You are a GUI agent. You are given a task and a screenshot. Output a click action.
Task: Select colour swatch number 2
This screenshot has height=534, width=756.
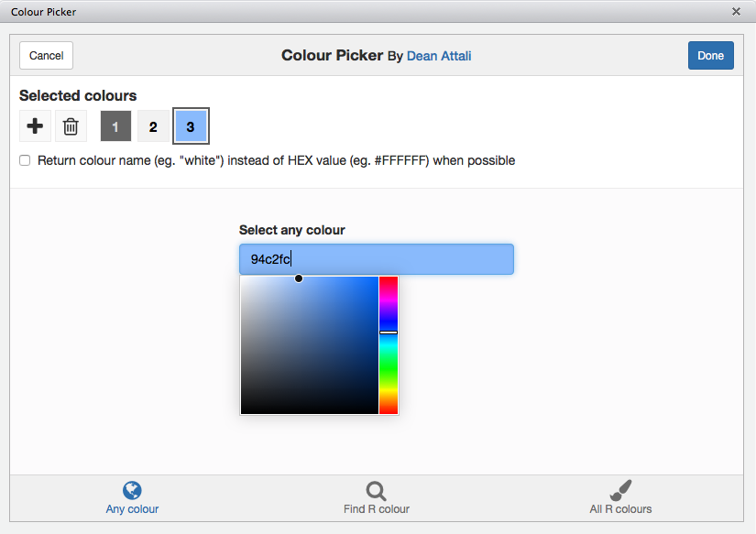click(153, 126)
